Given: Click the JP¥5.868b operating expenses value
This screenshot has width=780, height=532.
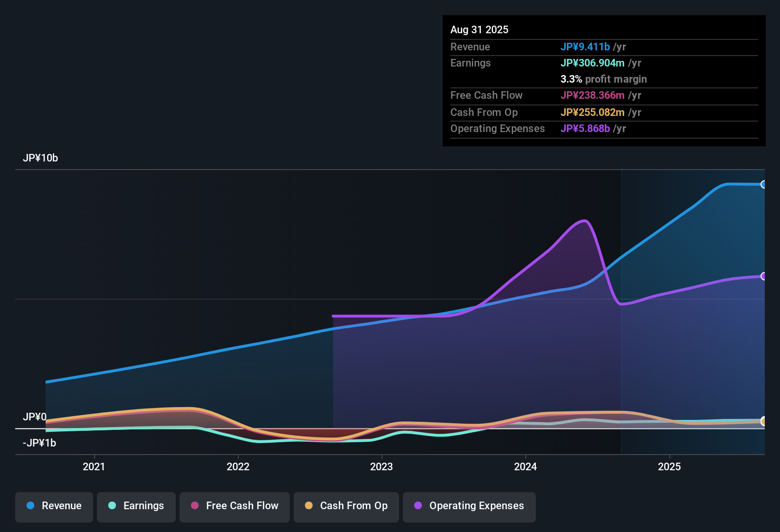Looking at the screenshot, I should coord(585,129).
